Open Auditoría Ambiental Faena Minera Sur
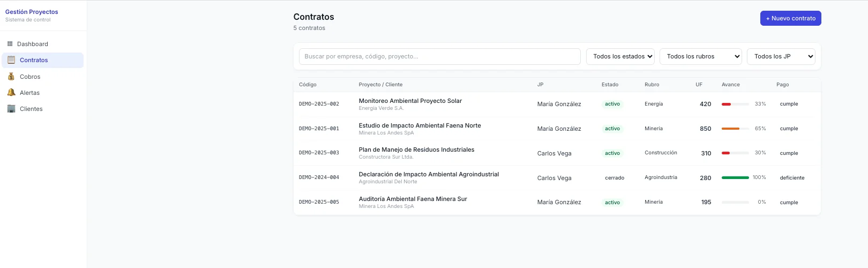This screenshot has height=268, width=868. tap(413, 199)
